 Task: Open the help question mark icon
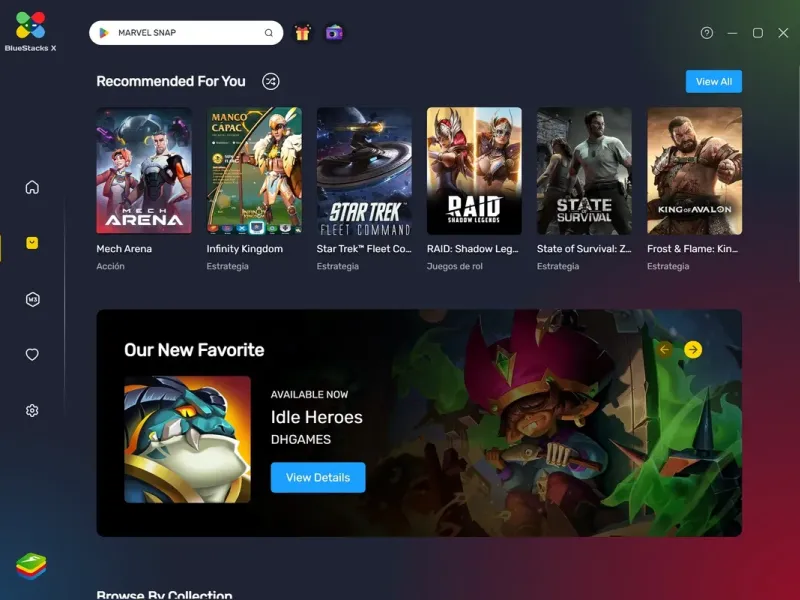(x=707, y=33)
